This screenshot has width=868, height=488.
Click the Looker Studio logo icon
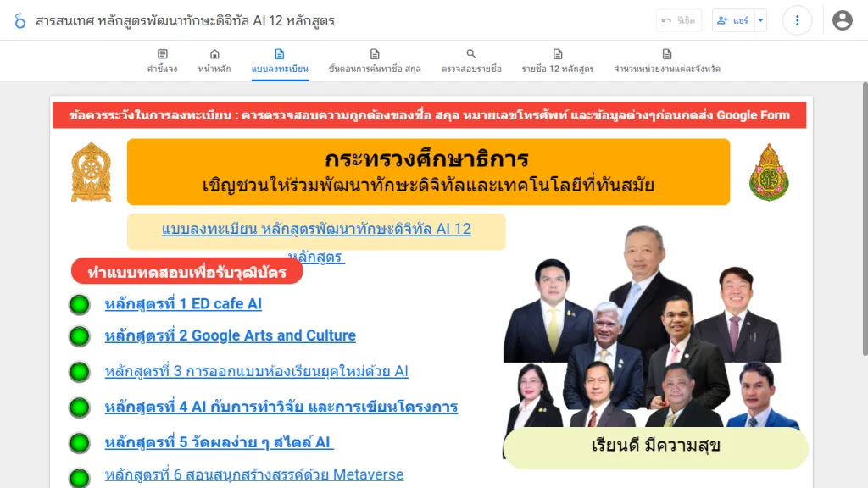20,21
